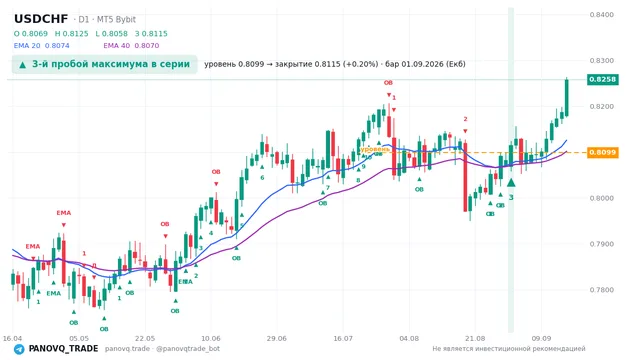Image resolution: width=640 pixels, height=360 pixels.
Task: Click the large green triangle under the highlighted bar
Action: 511,182
